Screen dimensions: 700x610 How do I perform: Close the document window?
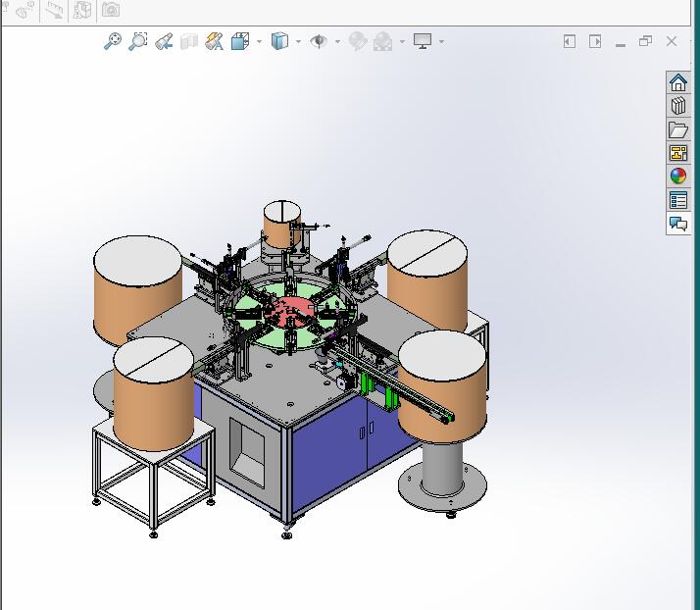[x=672, y=41]
